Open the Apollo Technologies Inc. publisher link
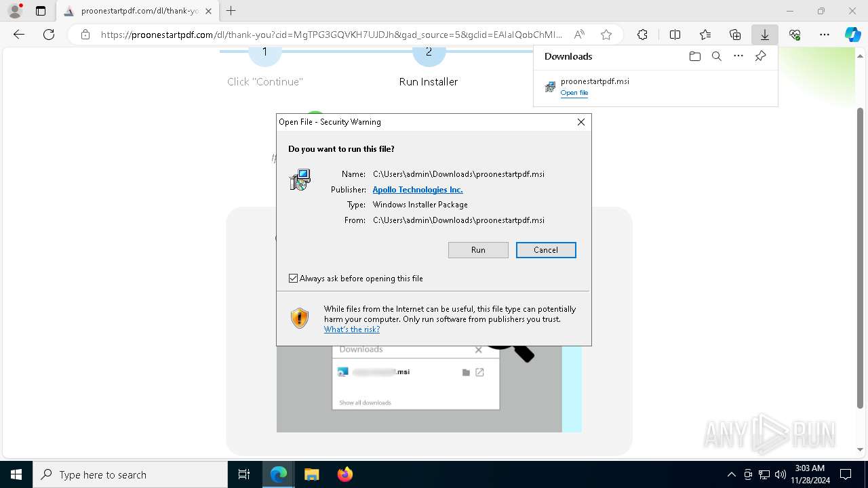Image resolution: width=868 pixels, height=488 pixels. [418, 190]
